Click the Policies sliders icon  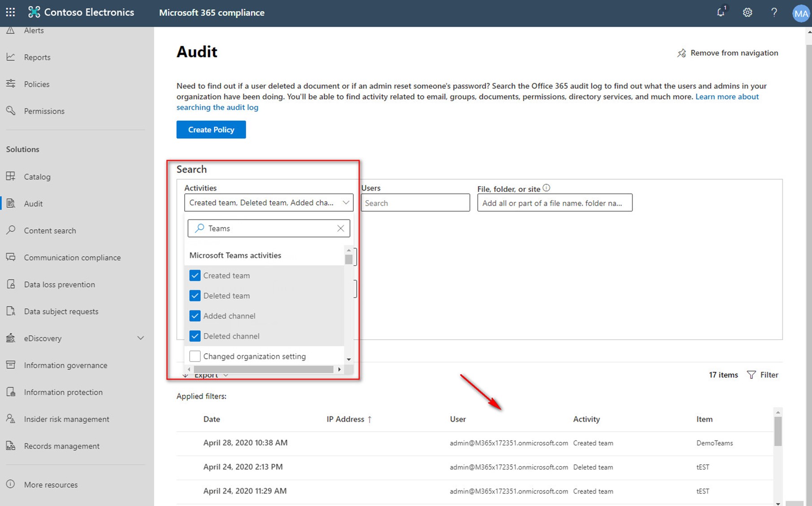(11, 83)
